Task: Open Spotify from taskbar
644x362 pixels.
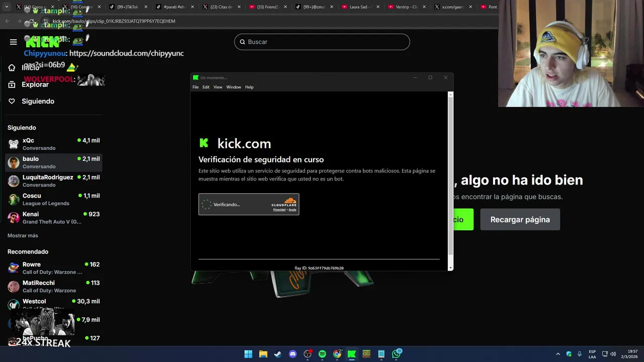Action: point(322,354)
